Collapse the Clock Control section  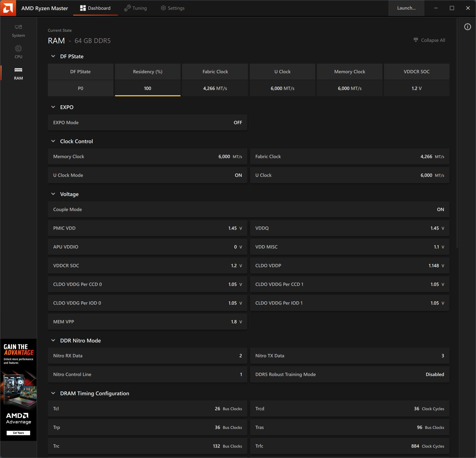point(53,141)
